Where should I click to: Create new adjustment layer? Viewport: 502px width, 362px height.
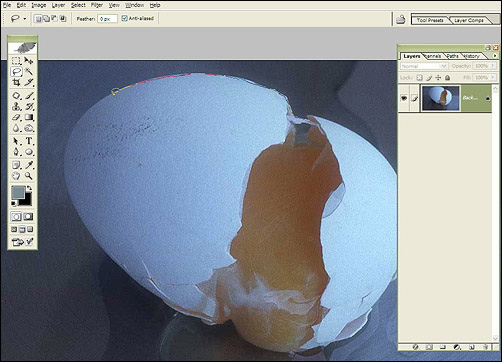pyautogui.click(x=457, y=347)
